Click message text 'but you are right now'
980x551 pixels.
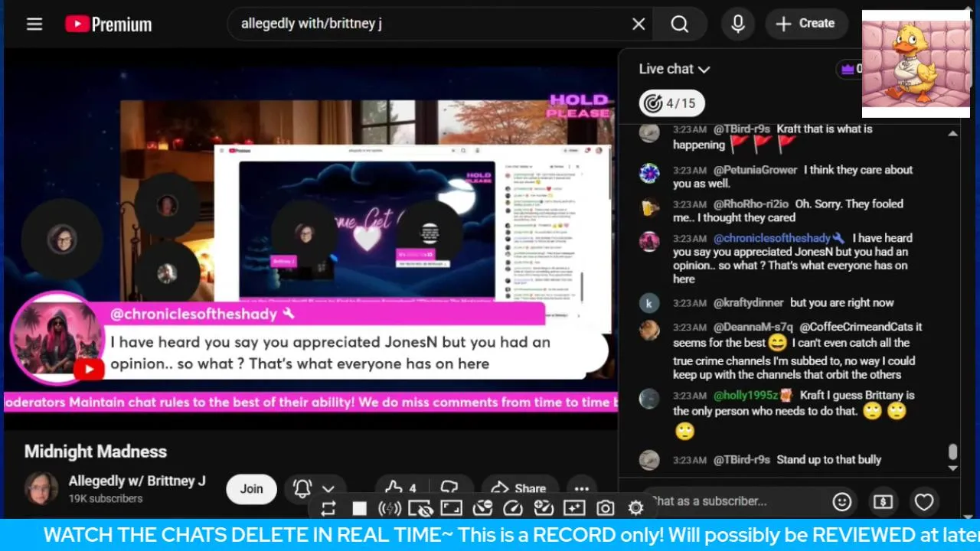tap(842, 303)
